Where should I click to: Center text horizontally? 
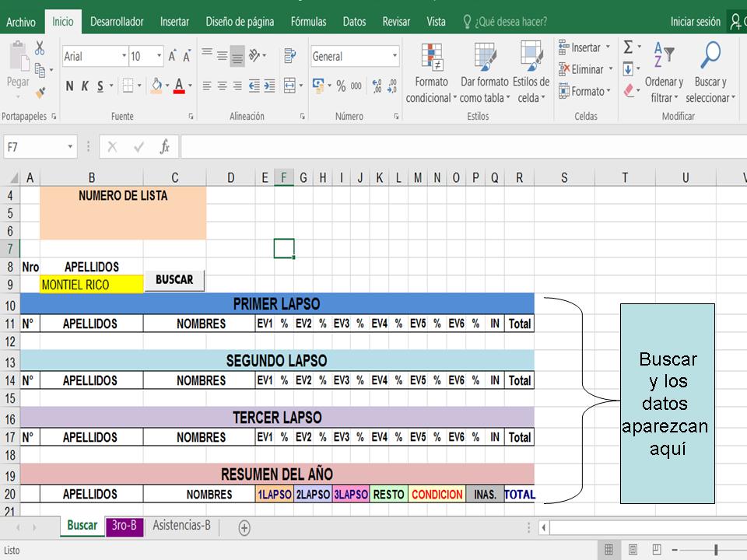[222, 86]
